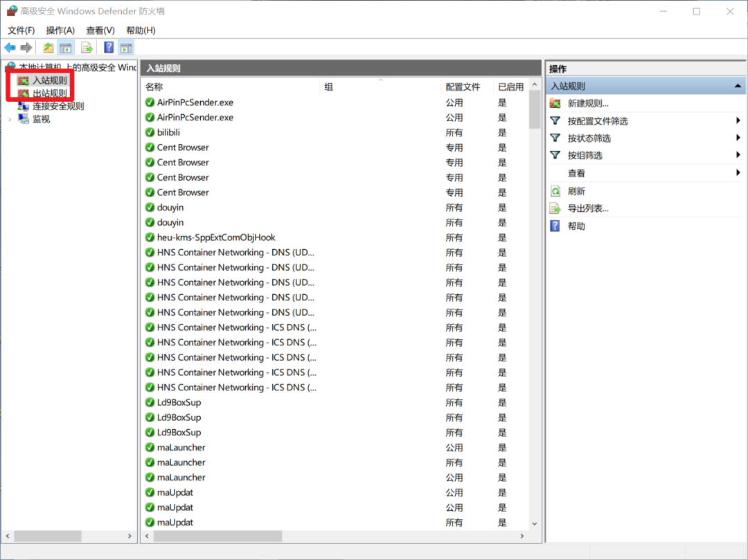Click 新建规则... in the actions pane

point(588,103)
